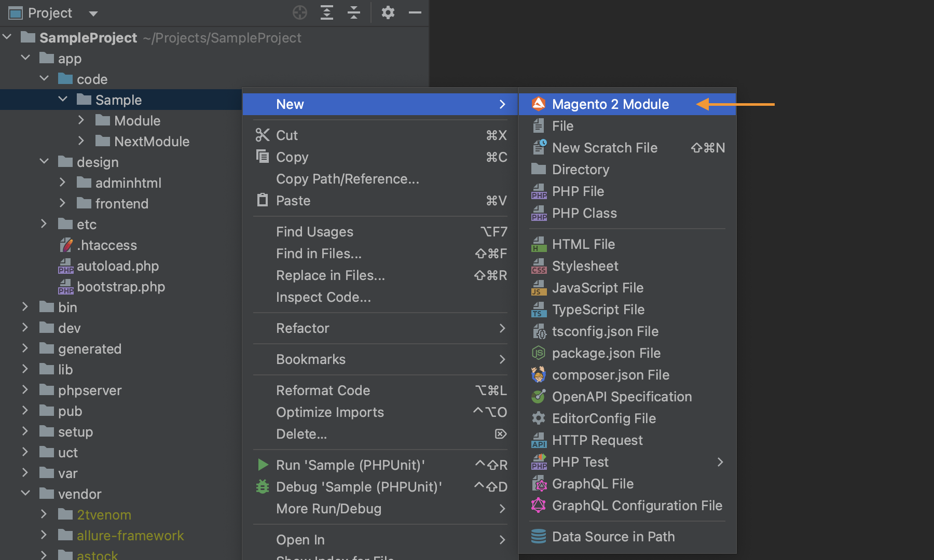The height and width of the screenshot is (560, 934).
Task: Create a new PHP Class
Action: click(627, 213)
